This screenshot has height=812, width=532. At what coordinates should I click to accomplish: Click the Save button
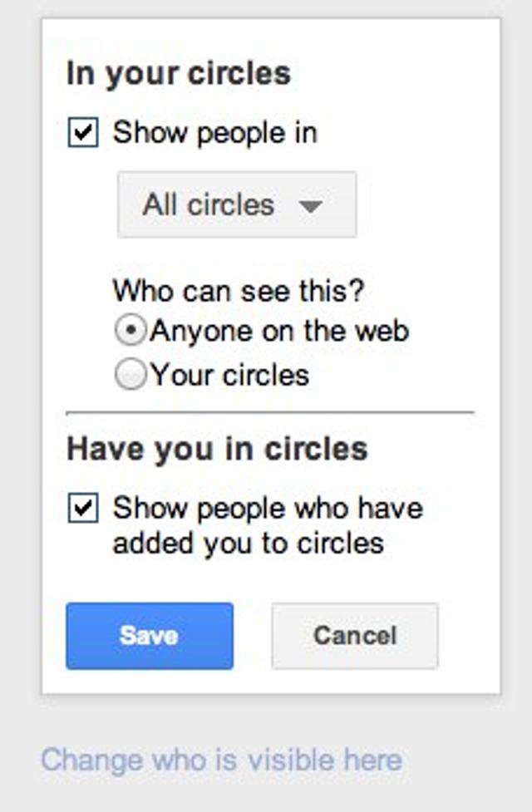coord(149,635)
